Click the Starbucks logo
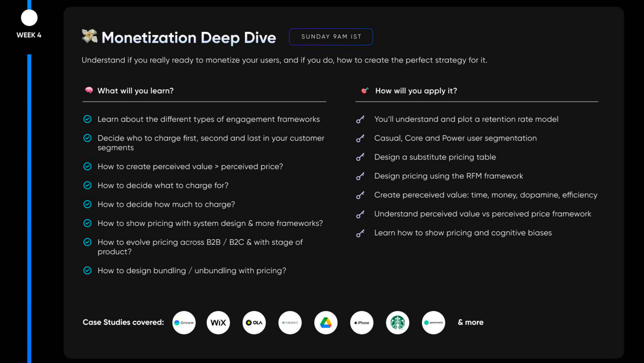 pyautogui.click(x=398, y=322)
